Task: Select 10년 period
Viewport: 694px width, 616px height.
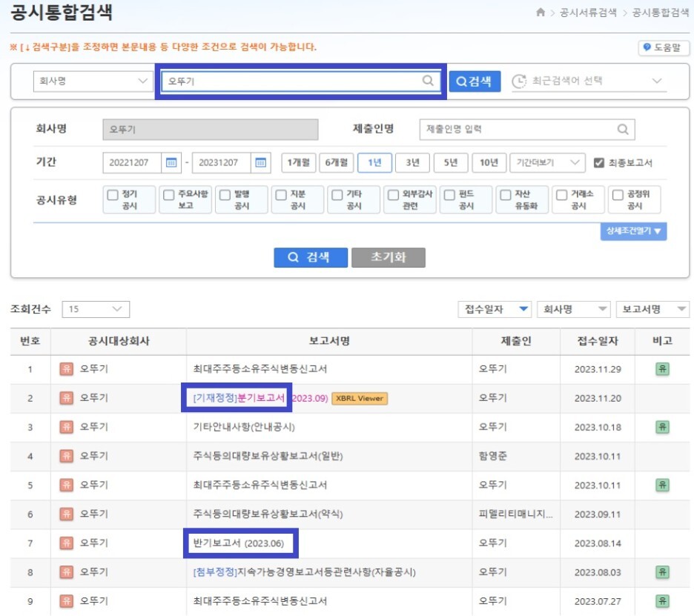Action: pyautogui.click(x=489, y=163)
